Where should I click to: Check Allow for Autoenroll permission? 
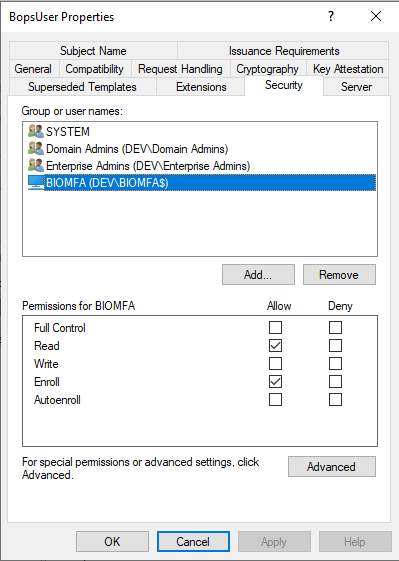[275, 399]
